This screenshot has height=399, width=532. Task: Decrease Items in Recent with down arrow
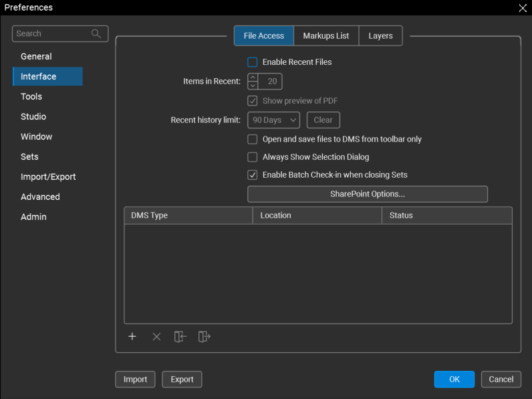click(x=253, y=86)
